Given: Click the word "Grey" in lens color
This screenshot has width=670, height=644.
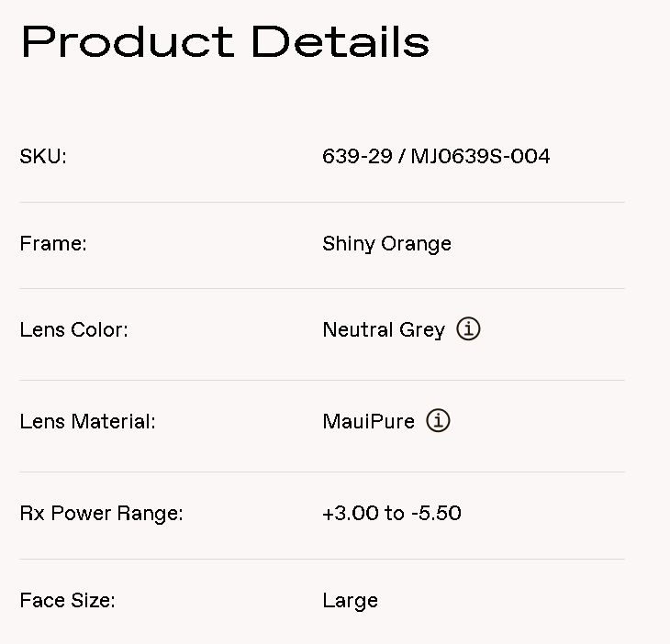Looking at the screenshot, I should pyautogui.click(x=423, y=330).
